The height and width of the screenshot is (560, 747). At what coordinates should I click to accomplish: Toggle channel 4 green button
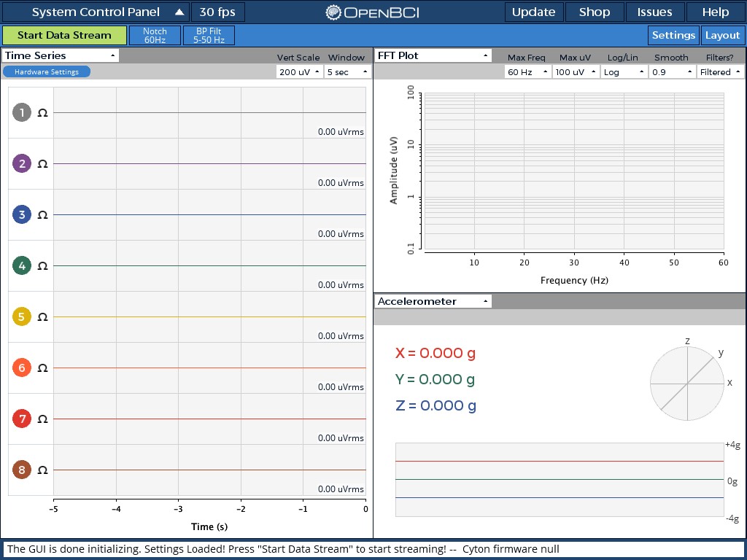click(x=21, y=265)
